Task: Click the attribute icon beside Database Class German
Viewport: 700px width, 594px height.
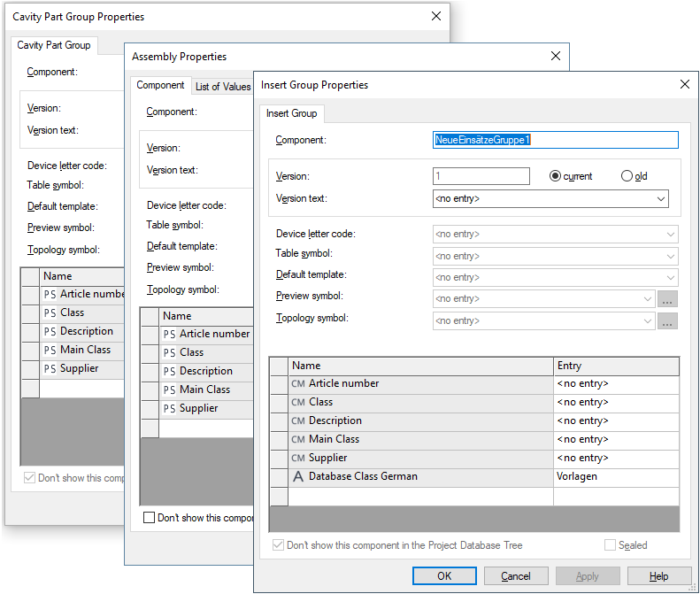Action: [x=298, y=477]
